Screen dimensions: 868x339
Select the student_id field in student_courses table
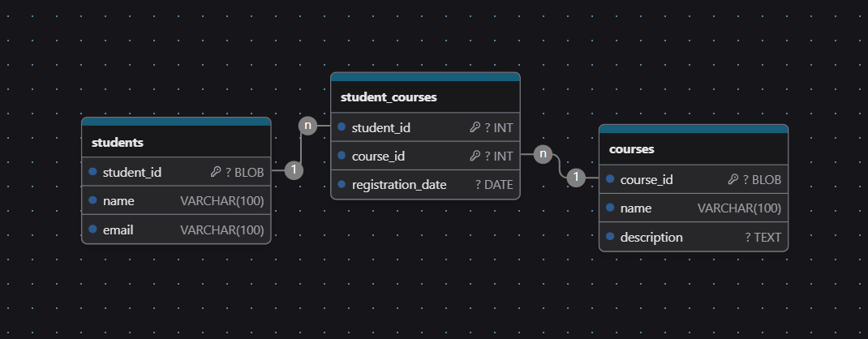(x=425, y=127)
